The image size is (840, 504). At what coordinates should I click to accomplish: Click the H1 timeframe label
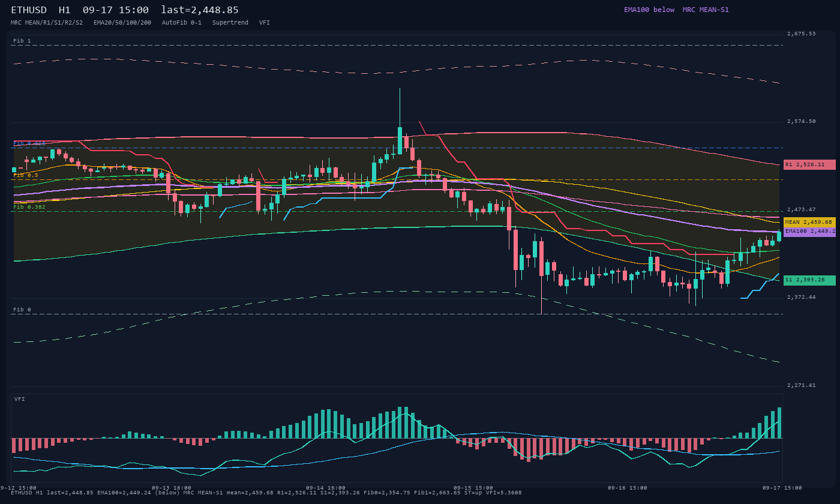pos(65,10)
